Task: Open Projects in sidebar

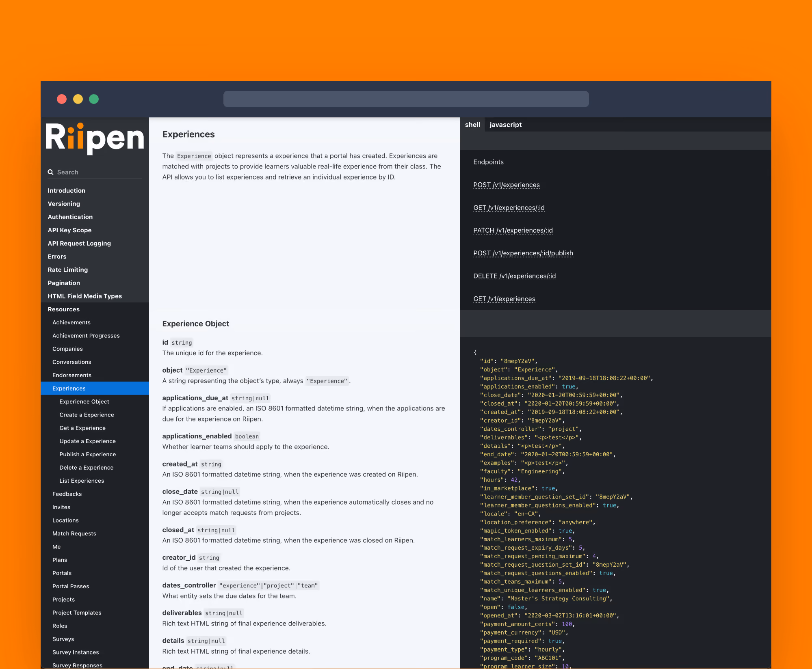Action: (63, 600)
